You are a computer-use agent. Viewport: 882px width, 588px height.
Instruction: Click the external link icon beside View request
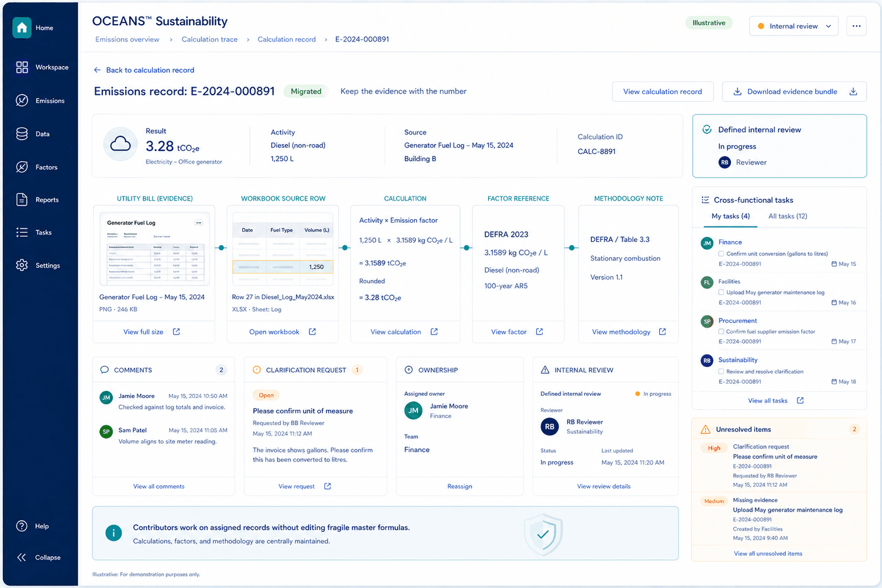[328, 486]
